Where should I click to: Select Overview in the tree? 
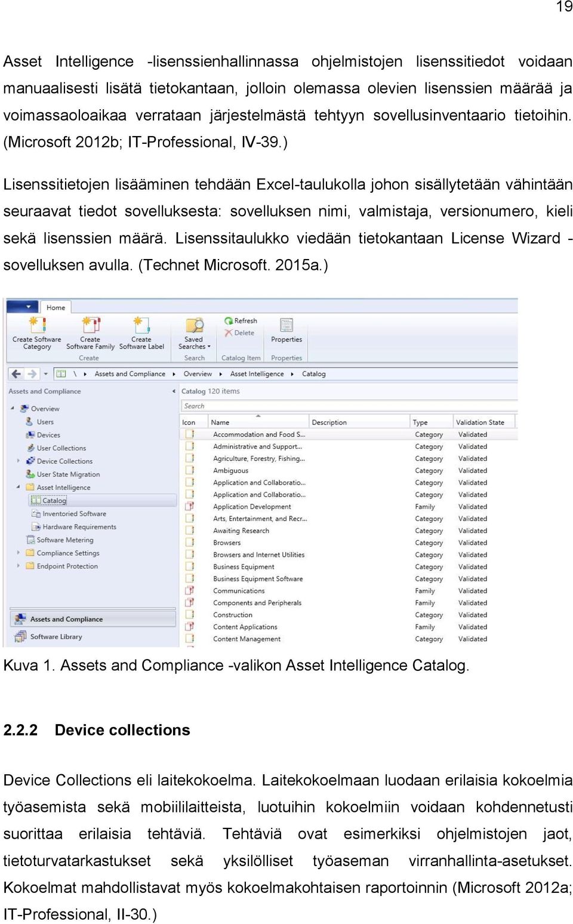(x=45, y=409)
